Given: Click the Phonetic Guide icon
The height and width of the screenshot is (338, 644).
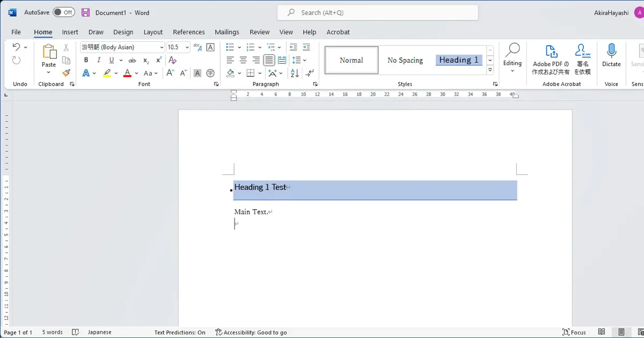Looking at the screenshot, I should pos(197,47).
